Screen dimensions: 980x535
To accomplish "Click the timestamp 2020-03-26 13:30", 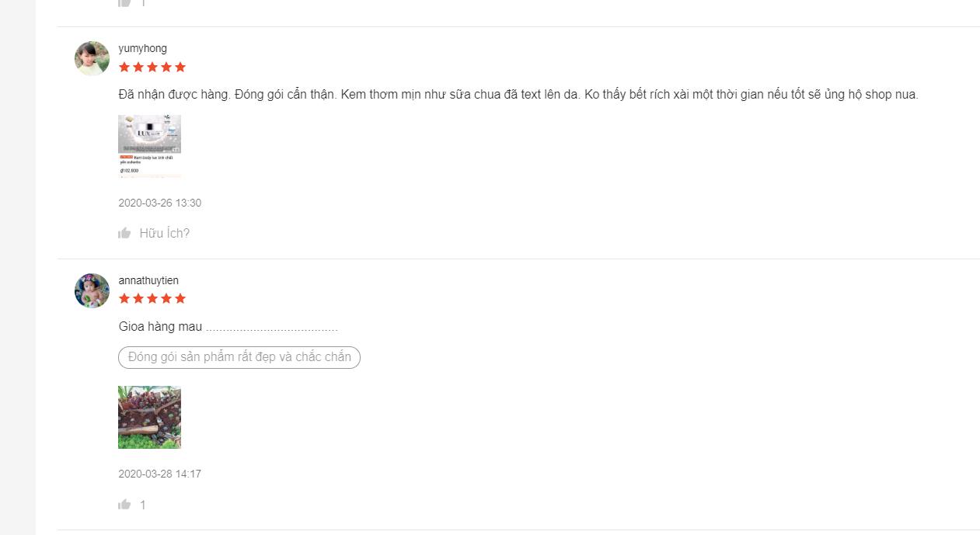I will point(159,203).
